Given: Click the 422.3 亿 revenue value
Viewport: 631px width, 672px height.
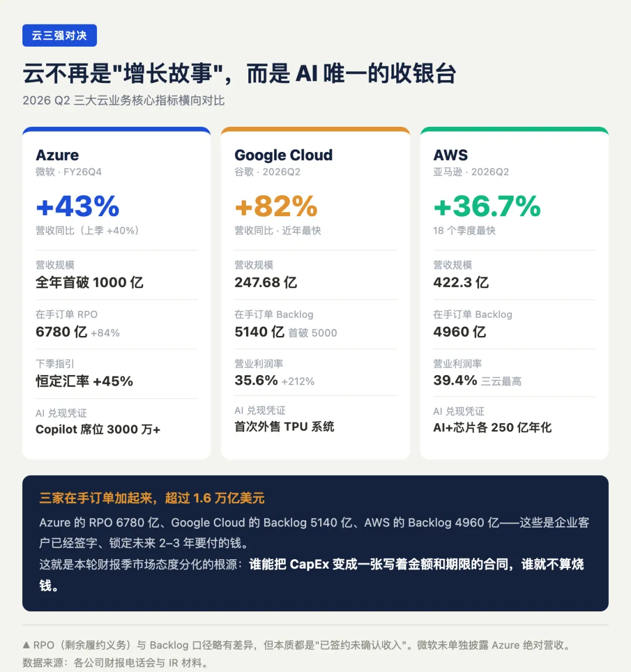Looking at the screenshot, I should (461, 282).
